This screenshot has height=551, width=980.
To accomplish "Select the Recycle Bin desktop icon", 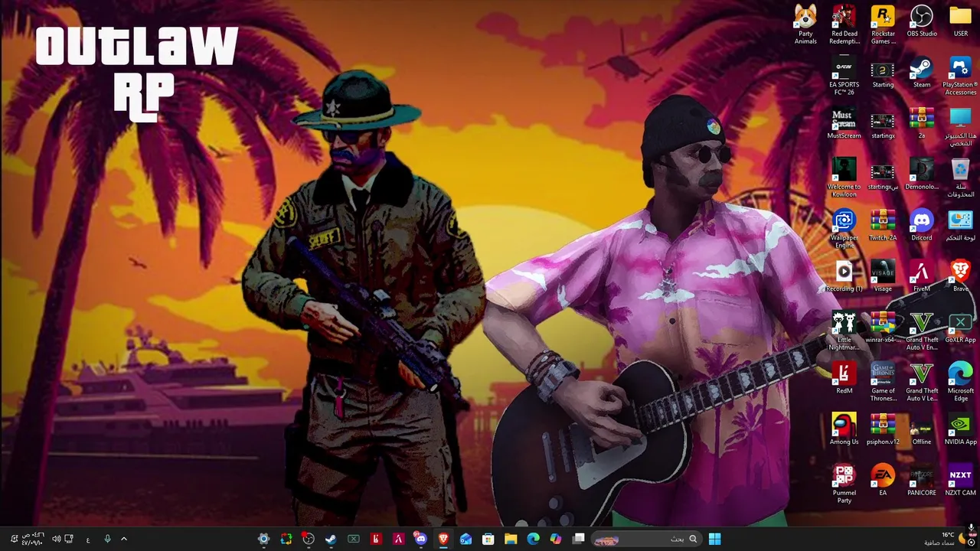I will (x=960, y=178).
